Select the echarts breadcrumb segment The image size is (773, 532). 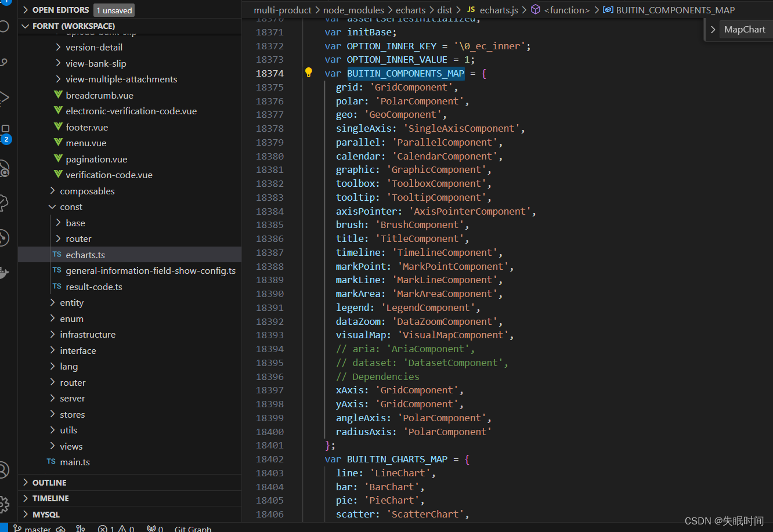[x=410, y=10]
